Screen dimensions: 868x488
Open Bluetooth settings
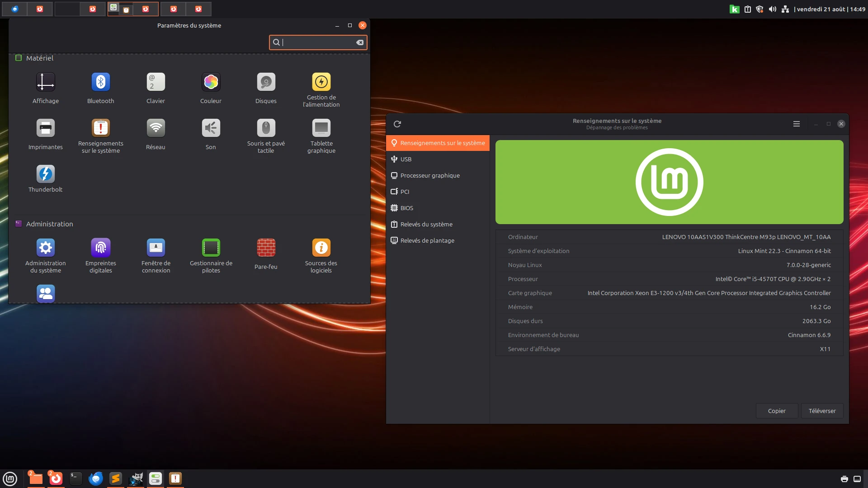pyautogui.click(x=100, y=89)
